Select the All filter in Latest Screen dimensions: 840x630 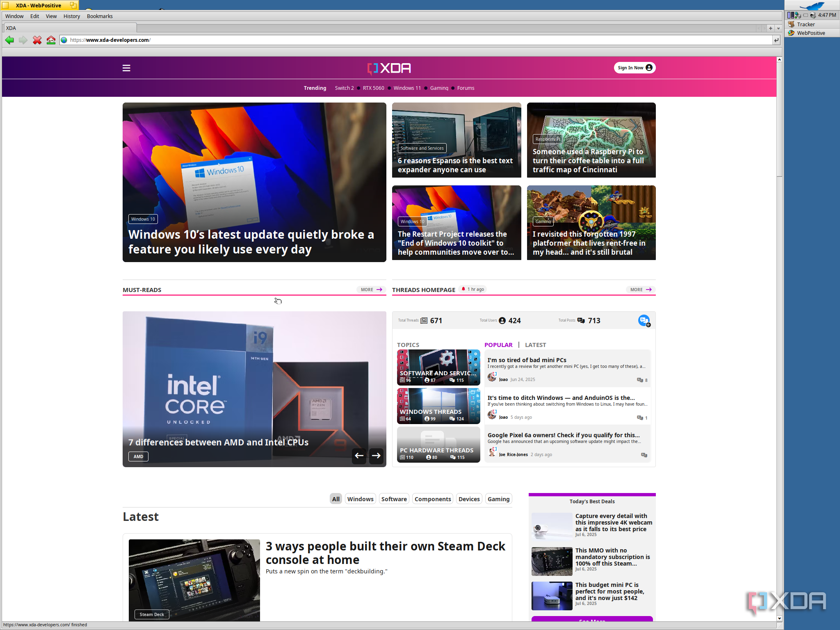pyautogui.click(x=336, y=499)
